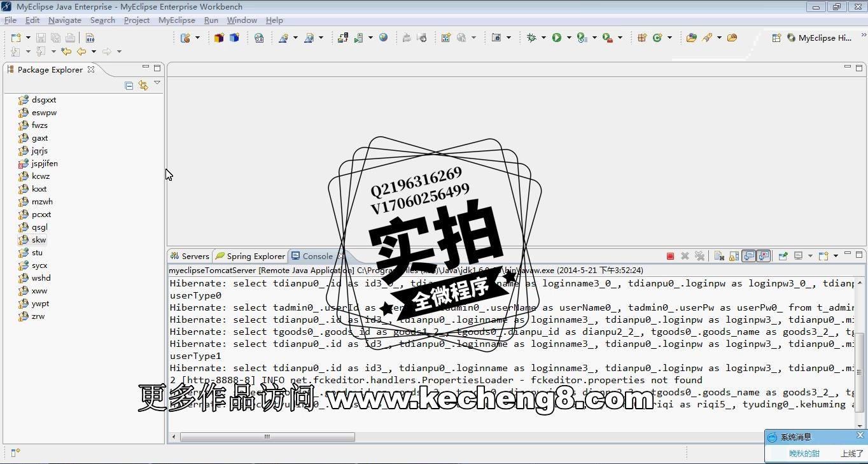Select the mzwh project
868x464 pixels.
(36, 202)
